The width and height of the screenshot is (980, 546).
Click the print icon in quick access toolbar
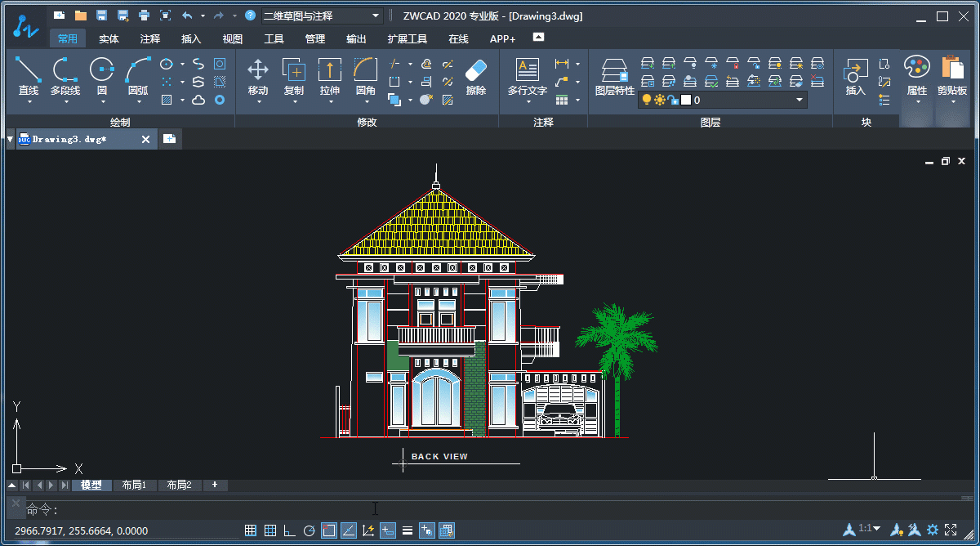pyautogui.click(x=144, y=16)
